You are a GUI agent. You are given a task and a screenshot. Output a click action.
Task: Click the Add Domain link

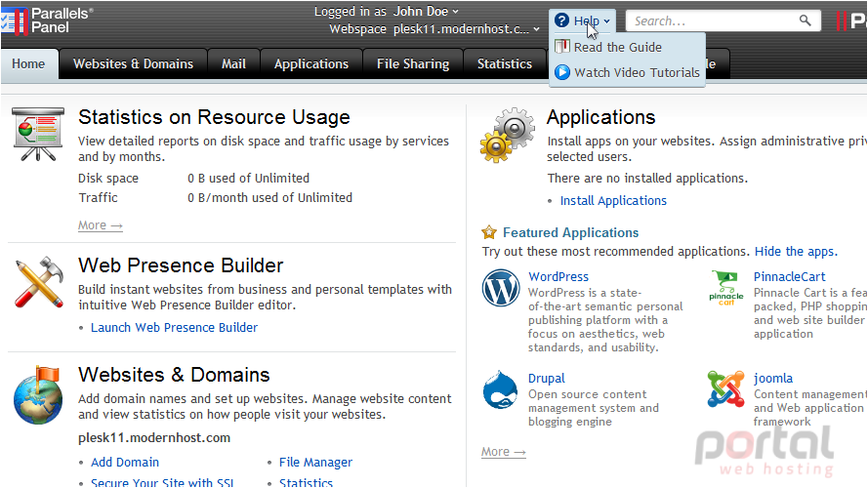125,462
